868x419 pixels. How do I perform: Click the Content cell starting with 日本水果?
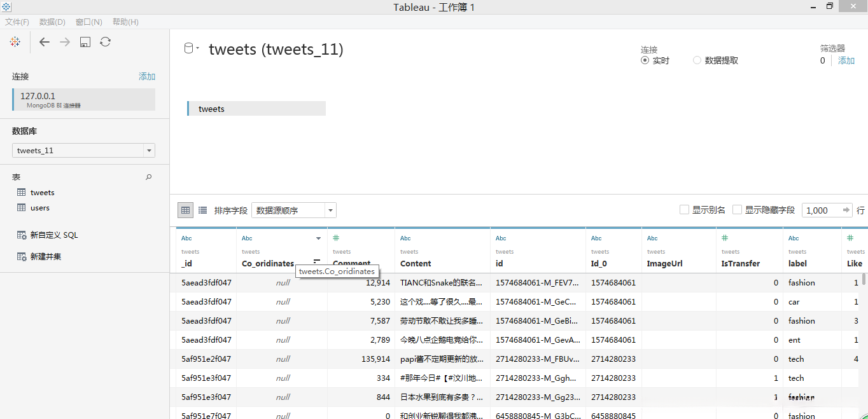pyautogui.click(x=442, y=397)
